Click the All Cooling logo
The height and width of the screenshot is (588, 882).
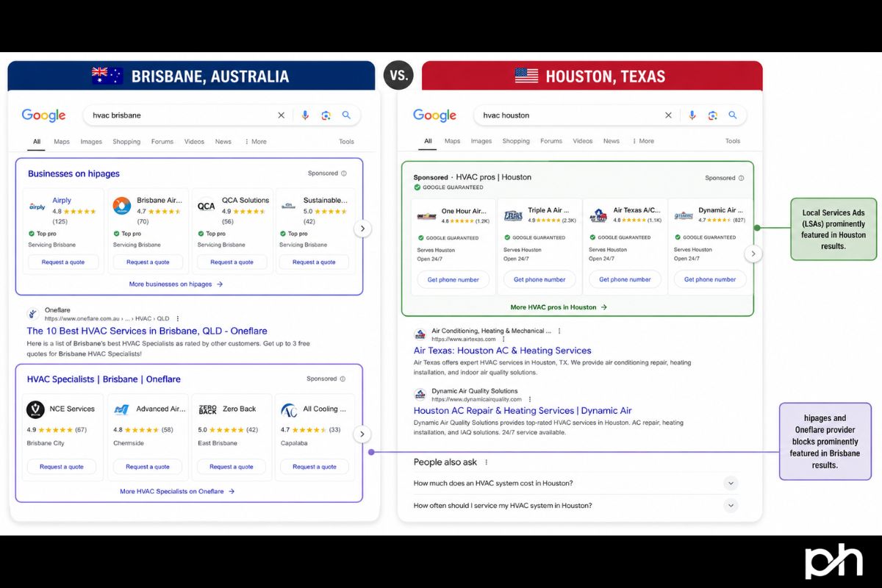[289, 409]
